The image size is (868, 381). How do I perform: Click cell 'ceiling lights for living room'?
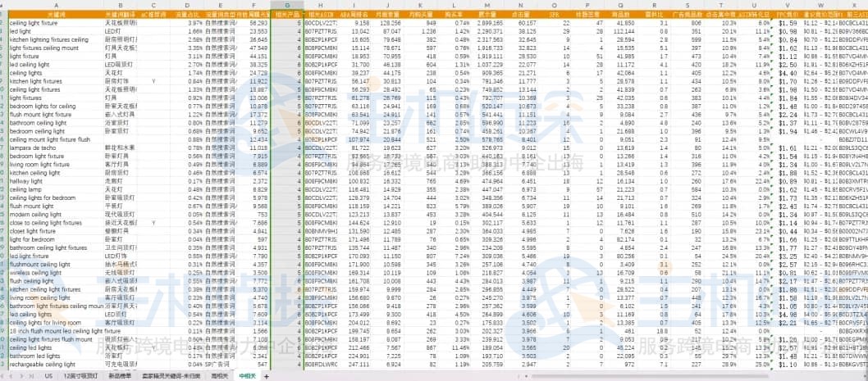click(55, 322)
